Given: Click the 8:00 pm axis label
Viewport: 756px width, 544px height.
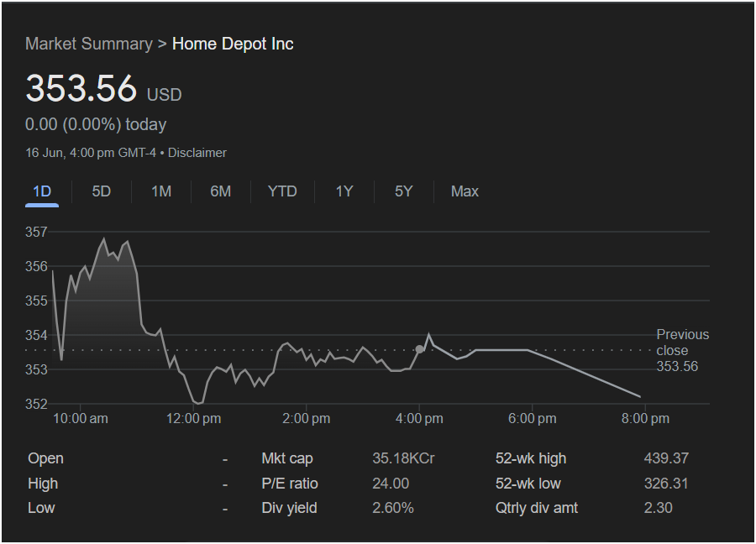Looking at the screenshot, I should [645, 418].
